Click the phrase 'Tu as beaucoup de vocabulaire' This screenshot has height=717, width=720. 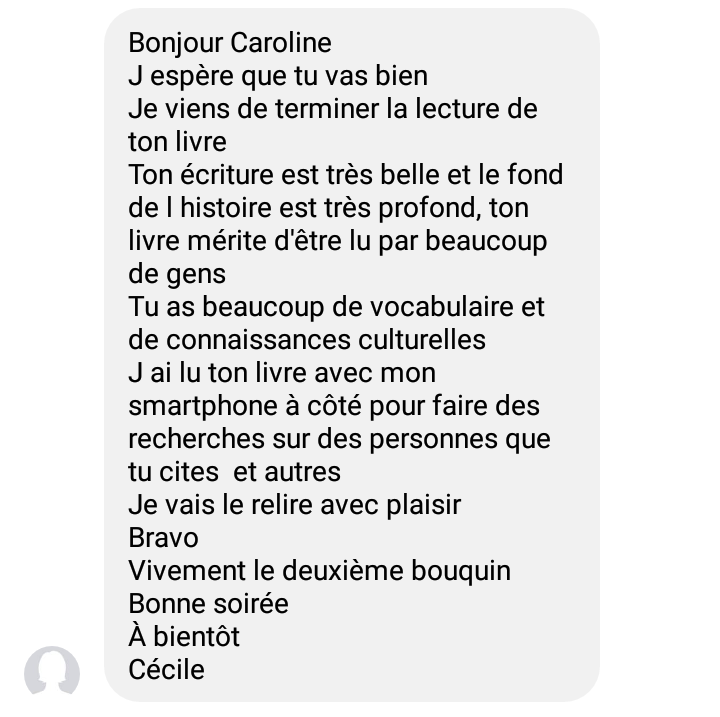click(x=321, y=307)
